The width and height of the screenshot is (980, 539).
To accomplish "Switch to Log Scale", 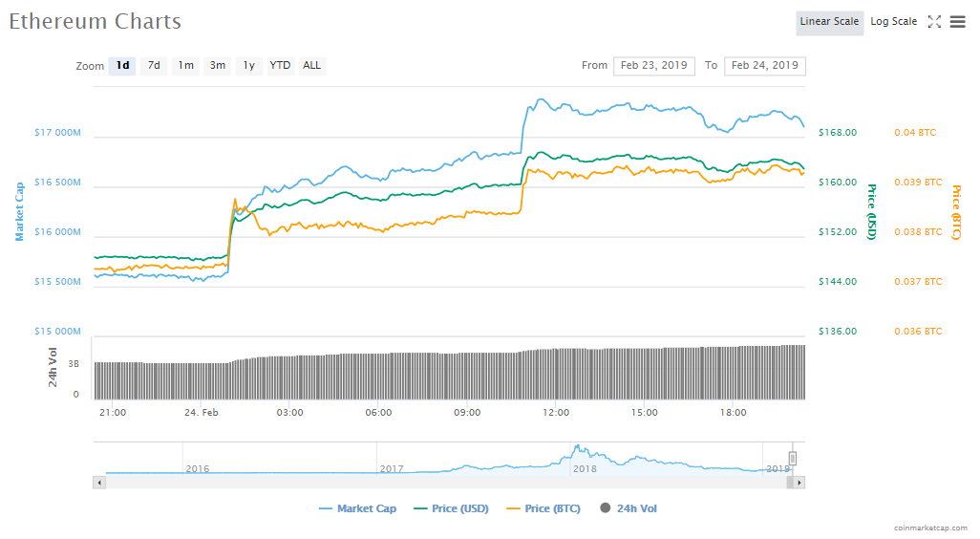I will [x=894, y=22].
